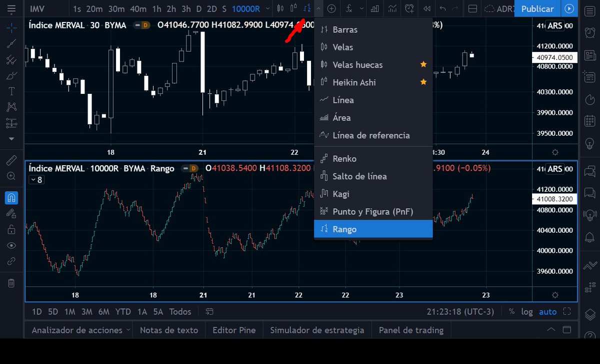The image size is (600, 364).
Task: Choose Kagi chart type
Action: click(373, 194)
